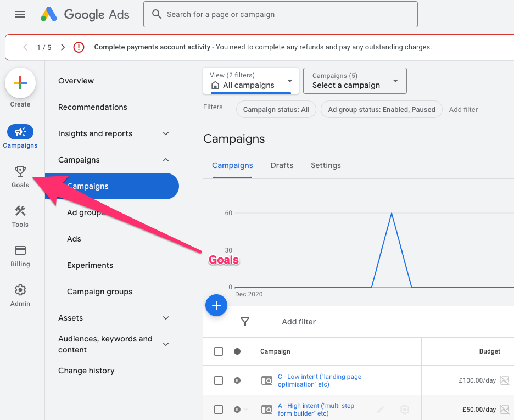Toggle the select-all campaigns checkbox
514x420 pixels.
(x=219, y=351)
